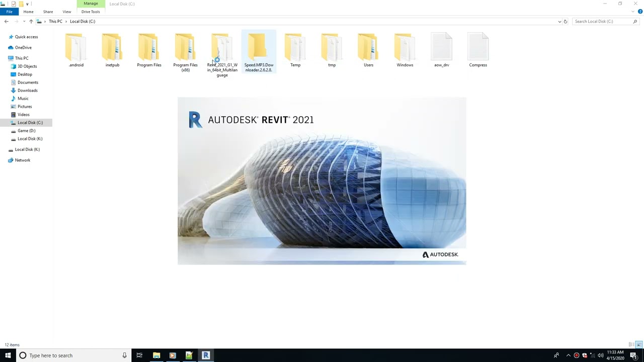This screenshot has width=644, height=362.
Task: Open Customize Quick Access Toolbar dropdown
Action: 27,4
